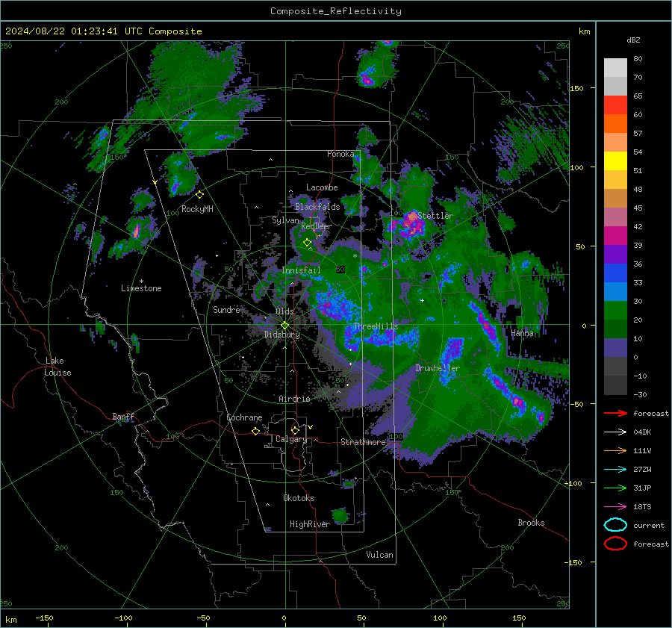
Task: Click the yellow 51-54 dBZ color swatch
Action: click(x=615, y=161)
